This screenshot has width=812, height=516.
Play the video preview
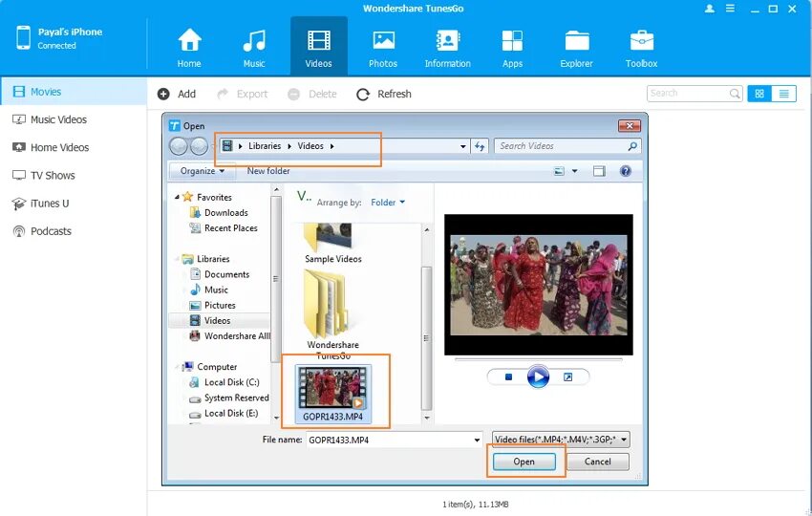pos(538,377)
